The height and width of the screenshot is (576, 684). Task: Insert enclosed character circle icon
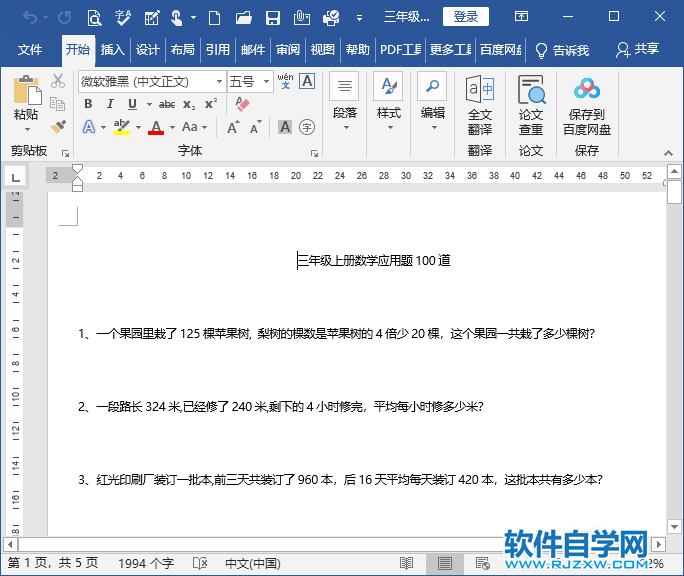[307, 127]
